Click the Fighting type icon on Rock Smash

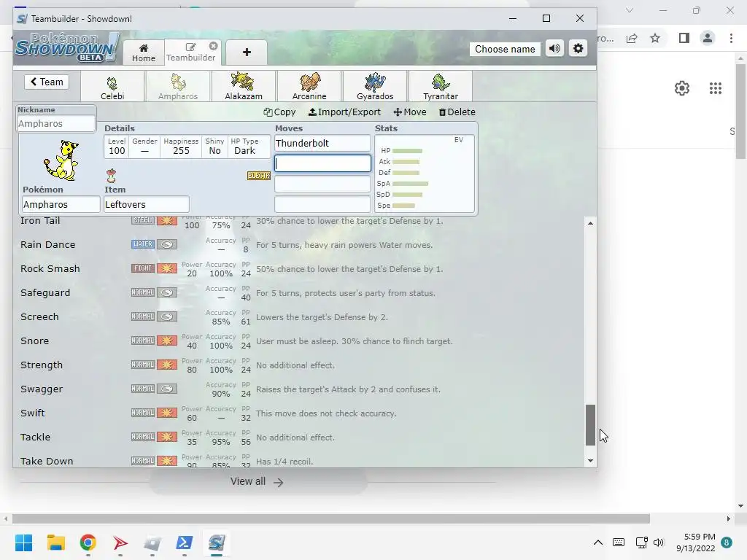point(142,268)
